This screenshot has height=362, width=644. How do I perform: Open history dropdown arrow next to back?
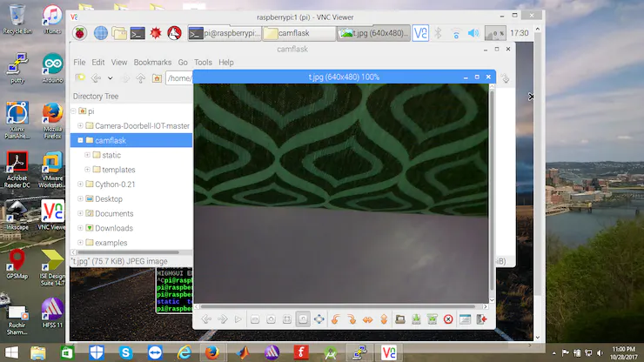click(x=110, y=78)
